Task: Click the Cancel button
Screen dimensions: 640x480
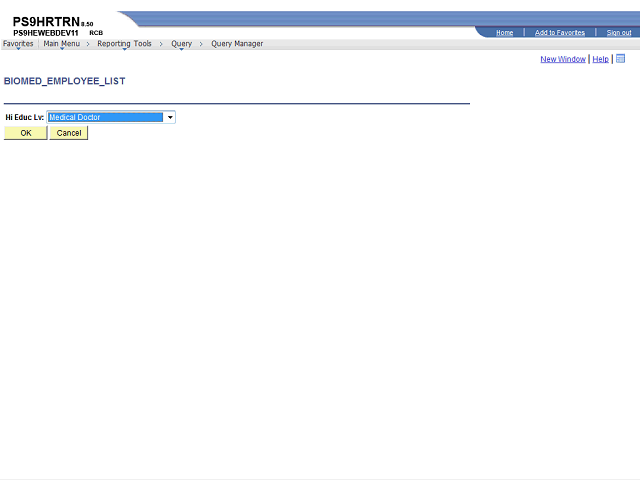Action: tap(69, 133)
